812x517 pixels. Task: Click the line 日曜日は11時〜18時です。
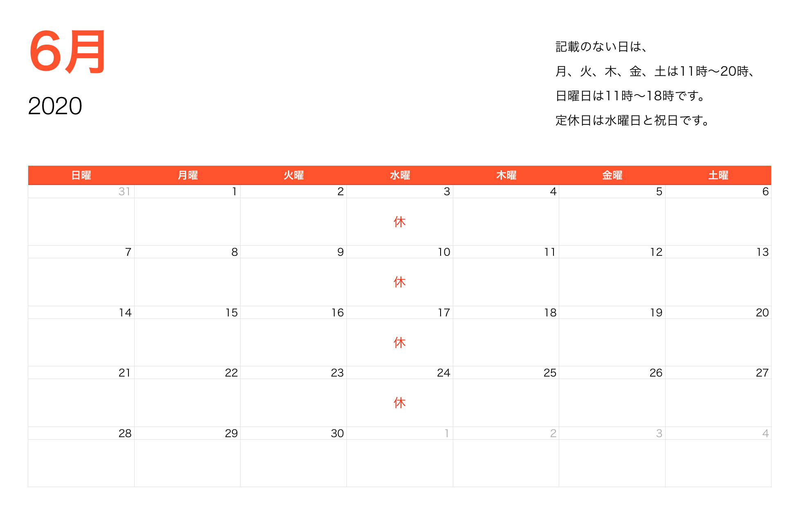[x=630, y=96]
